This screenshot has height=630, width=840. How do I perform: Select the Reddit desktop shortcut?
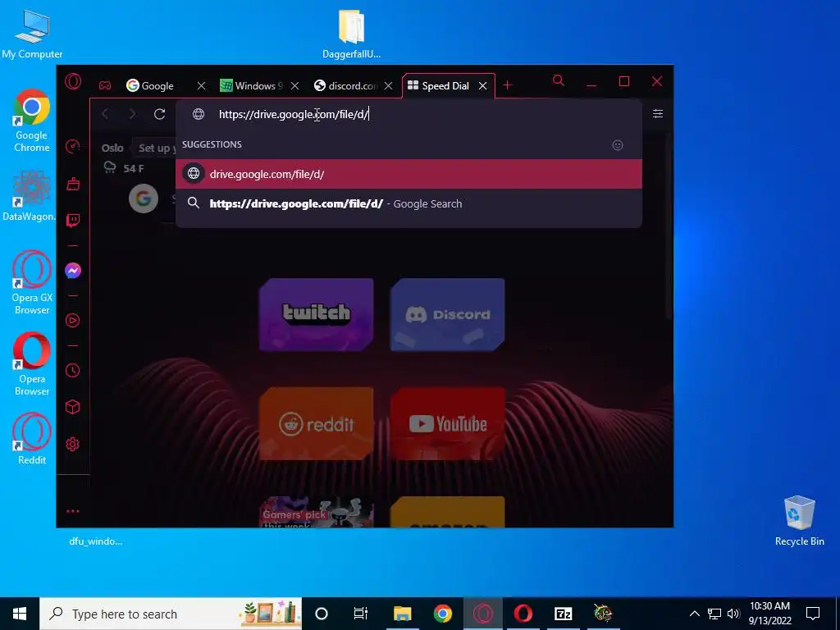(32, 438)
